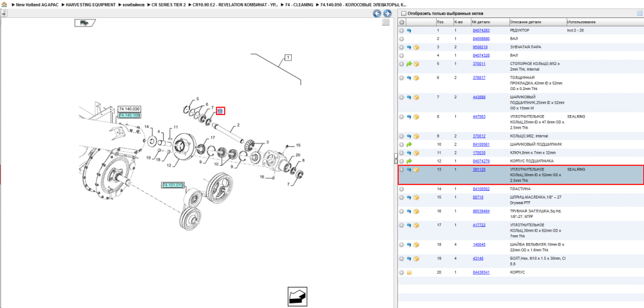Open the CR10.90 E2 - REVELATION breadcrumb
The height and width of the screenshot is (308, 644).
coord(235,4)
